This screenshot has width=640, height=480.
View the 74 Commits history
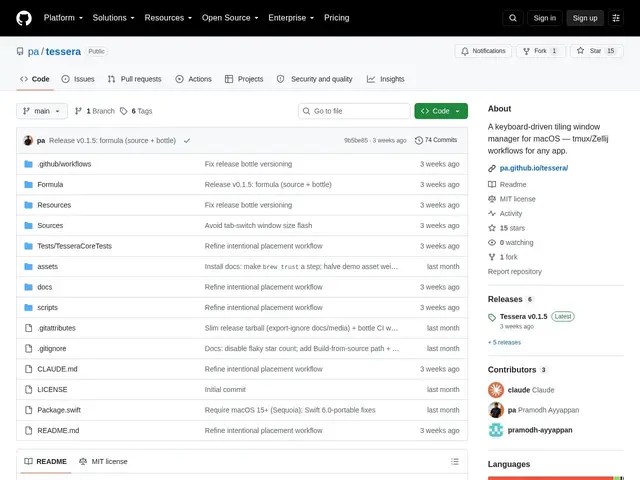coord(436,140)
